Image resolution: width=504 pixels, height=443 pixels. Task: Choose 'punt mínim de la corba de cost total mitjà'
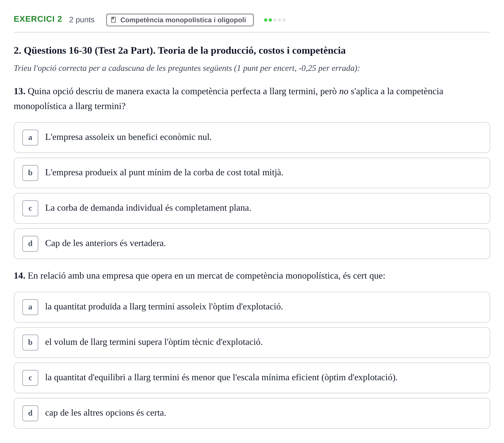click(x=252, y=173)
